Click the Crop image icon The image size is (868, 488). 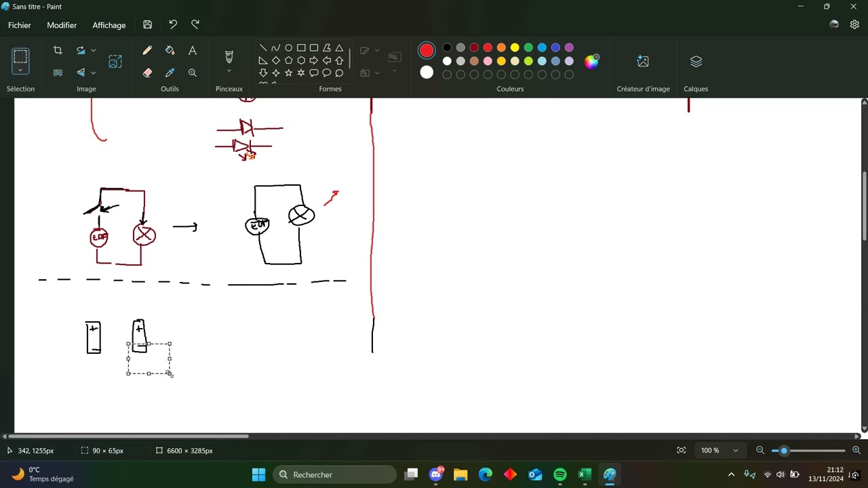point(58,51)
